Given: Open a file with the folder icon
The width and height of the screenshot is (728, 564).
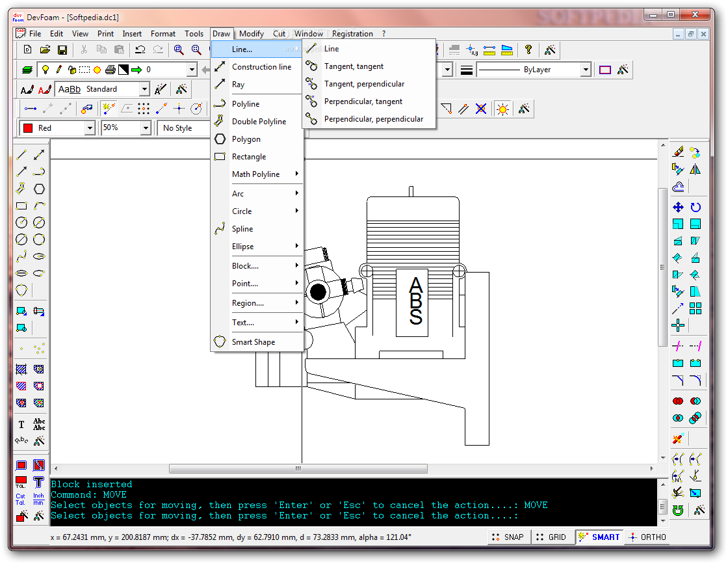Looking at the screenshot, I should (x=45, y=49).
